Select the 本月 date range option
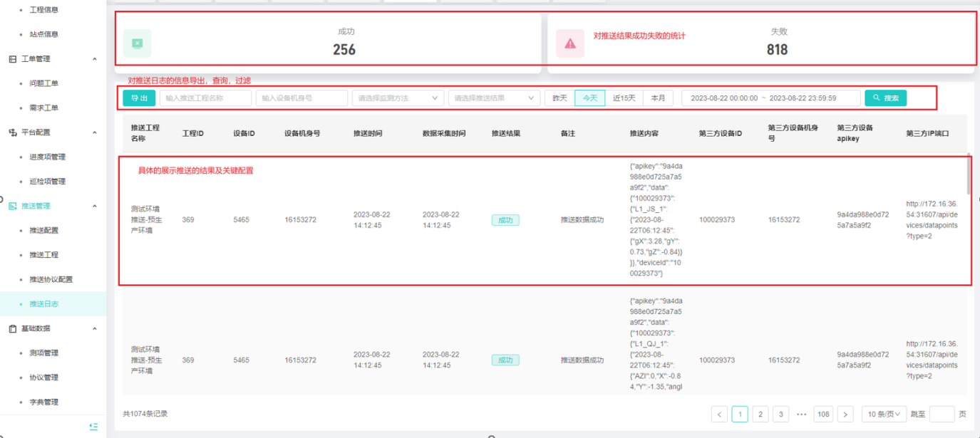 pos(658,98)
